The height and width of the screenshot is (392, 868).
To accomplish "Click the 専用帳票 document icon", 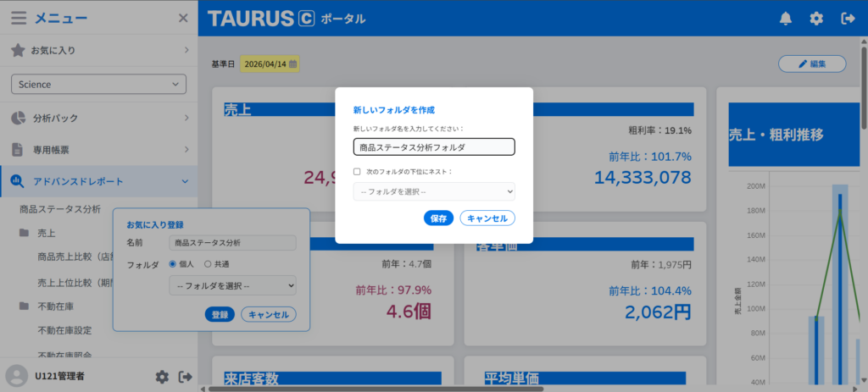I will click(19, 149).
